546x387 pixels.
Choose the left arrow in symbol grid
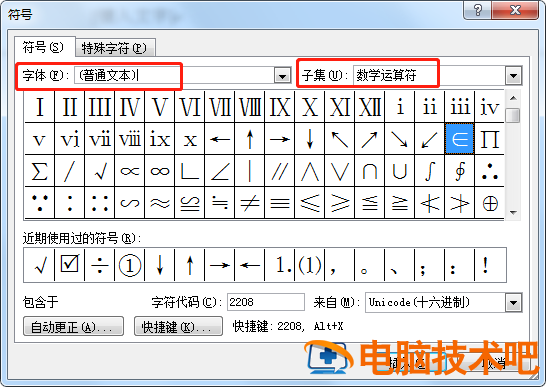(220, 139)
